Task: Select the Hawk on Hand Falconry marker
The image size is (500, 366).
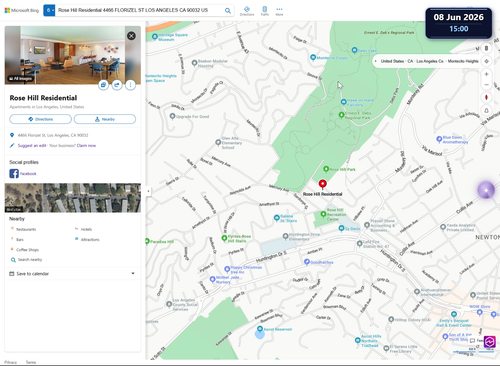Action: click(344, 102)
